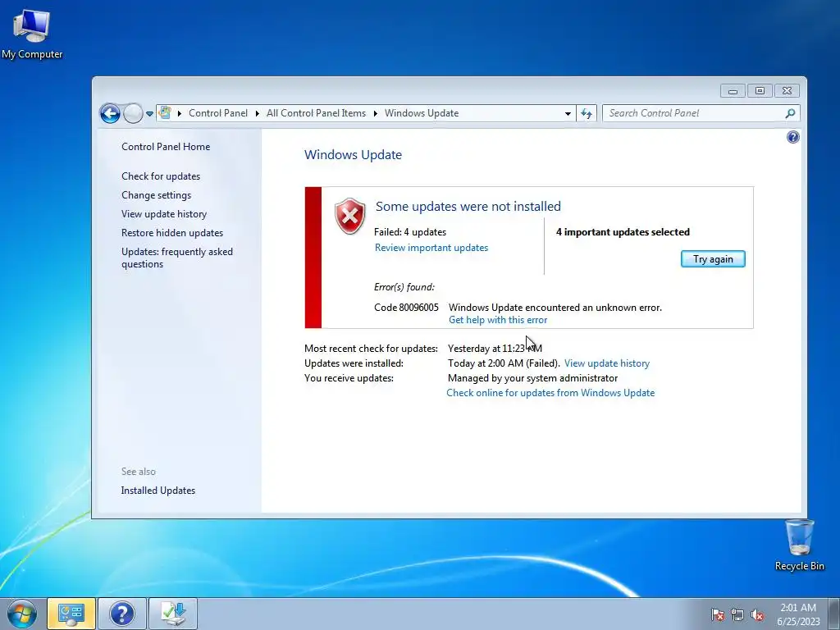Expand arrow after All Control Panel Items
Screen dimensions: 840x630
tap(375, 113)
